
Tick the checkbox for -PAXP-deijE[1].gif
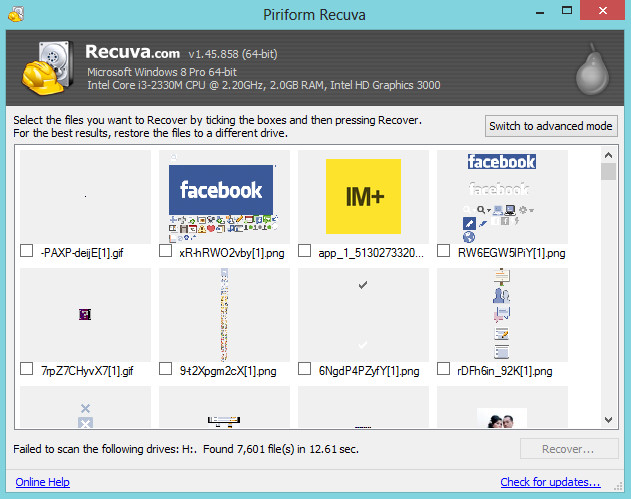click(x=27, y=251)
